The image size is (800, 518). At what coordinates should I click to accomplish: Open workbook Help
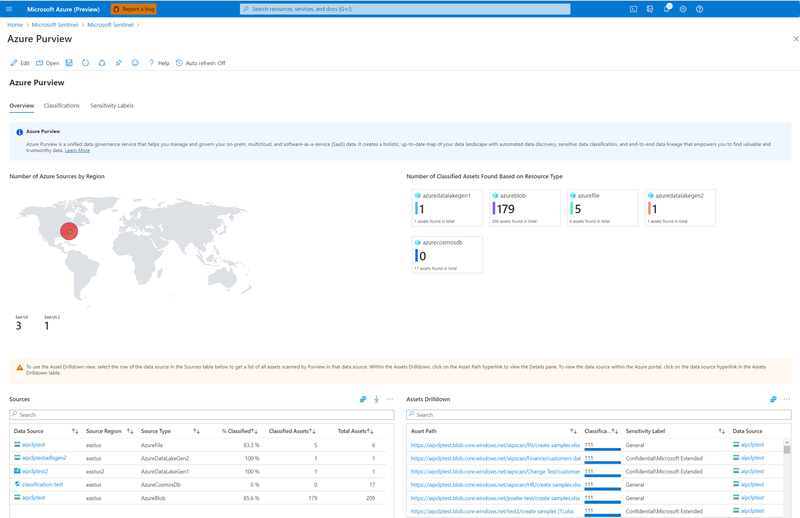click(x=159, y=63)
